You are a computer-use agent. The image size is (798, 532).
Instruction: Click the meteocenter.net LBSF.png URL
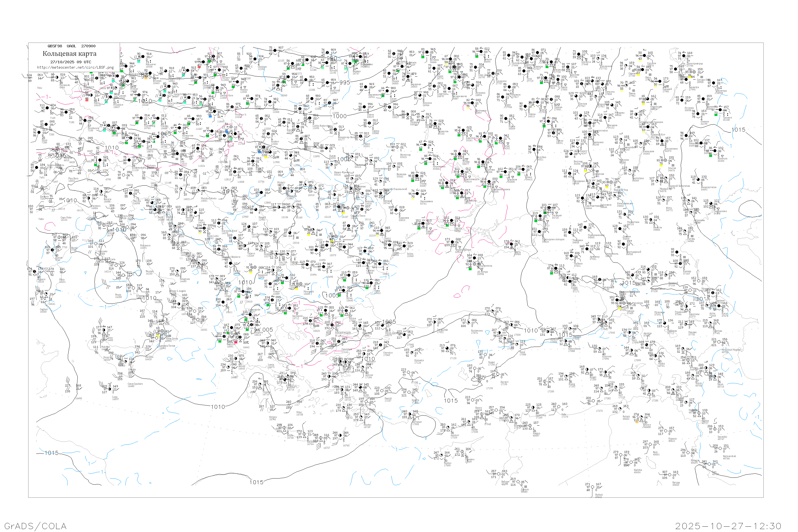(75, 68)
